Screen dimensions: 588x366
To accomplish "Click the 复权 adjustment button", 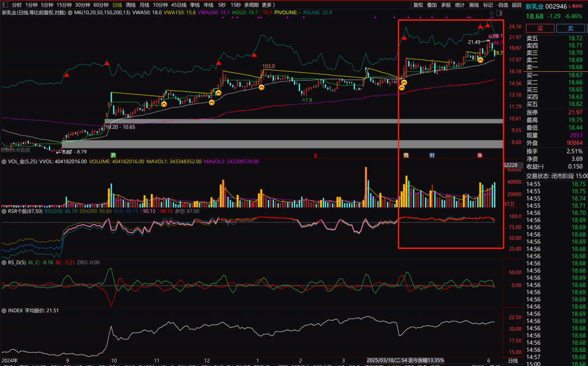I will [x=418, y=5].
